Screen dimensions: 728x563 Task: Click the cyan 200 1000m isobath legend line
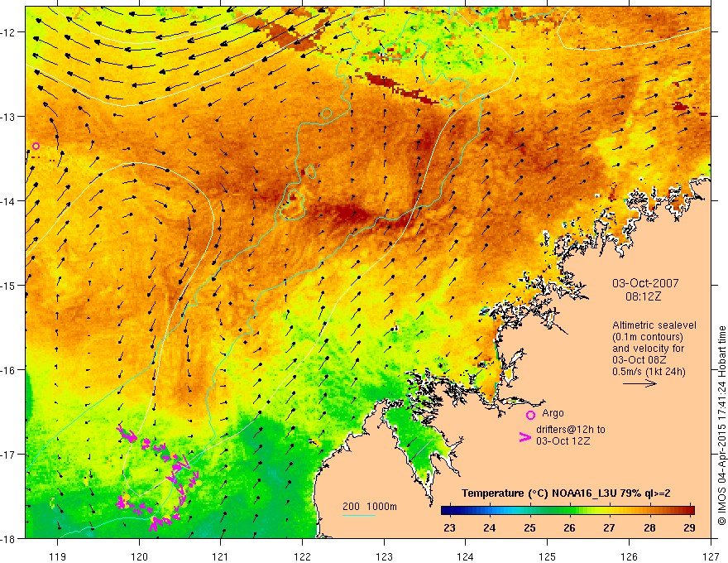359,515
